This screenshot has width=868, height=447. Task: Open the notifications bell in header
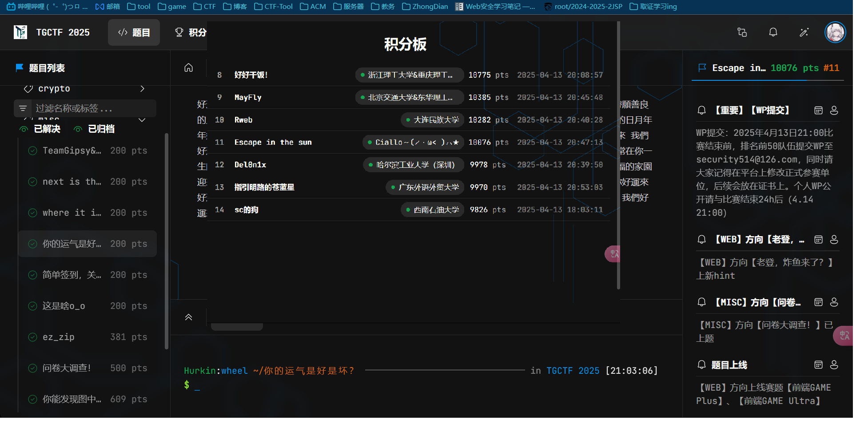click(773, 32)
